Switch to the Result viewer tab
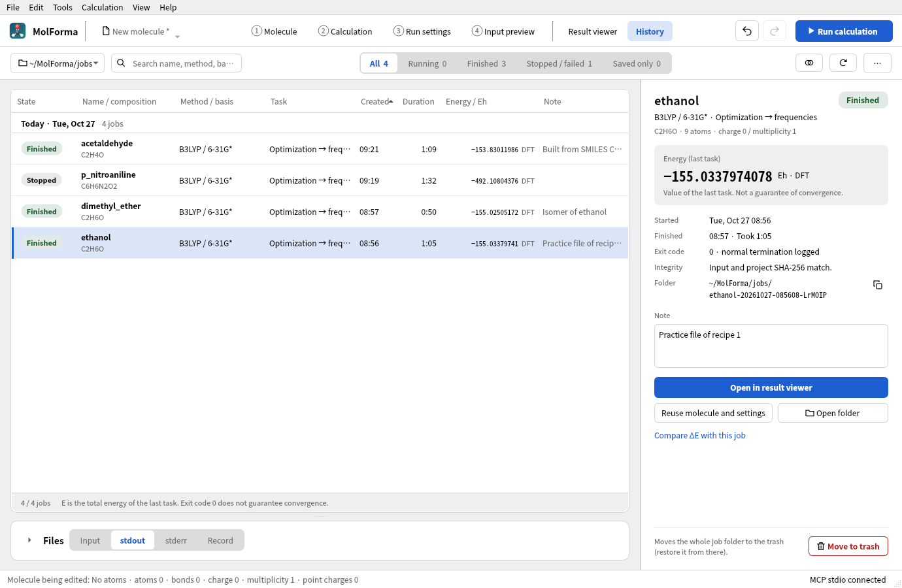This screenshot has width=902, height=588. (x=593, y=31)
